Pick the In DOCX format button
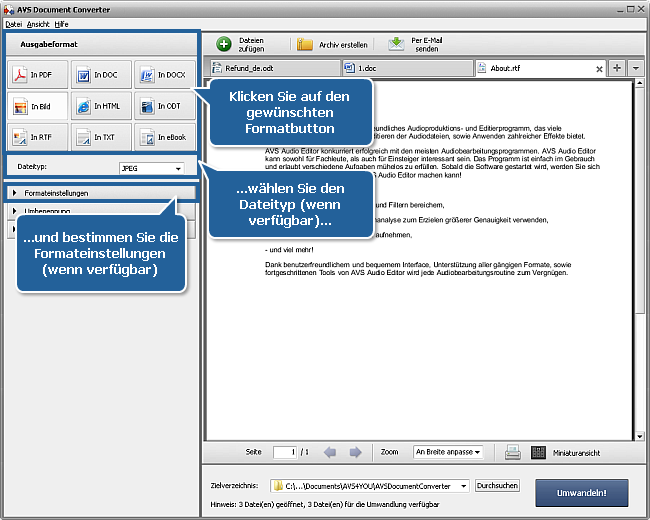The height and width of the screenshot is (520, 650). (x=165, y=75)
